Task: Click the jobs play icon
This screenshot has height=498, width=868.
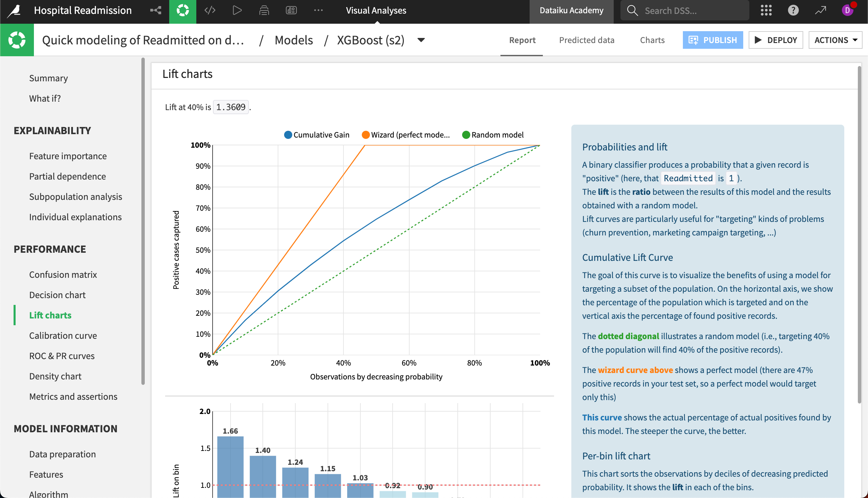Action: 237,11
